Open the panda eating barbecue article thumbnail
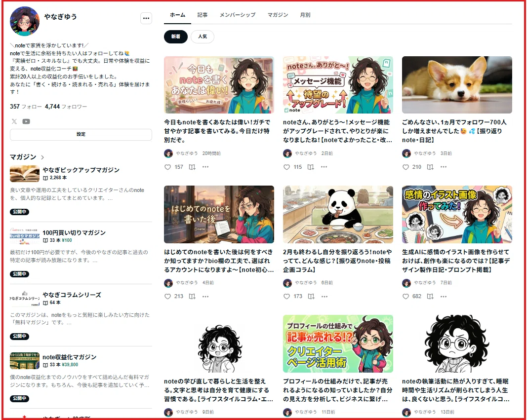 338,214
